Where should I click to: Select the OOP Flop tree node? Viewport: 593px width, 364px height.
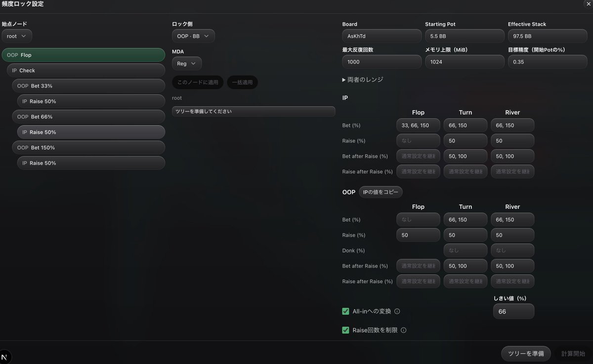pyautogui.click(x=84, y=55)
